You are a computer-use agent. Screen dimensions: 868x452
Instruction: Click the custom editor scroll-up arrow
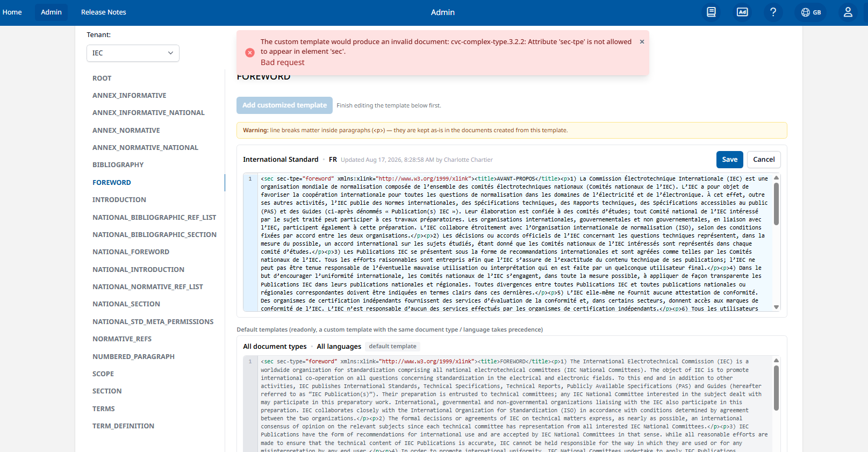(x=776, y=178)
